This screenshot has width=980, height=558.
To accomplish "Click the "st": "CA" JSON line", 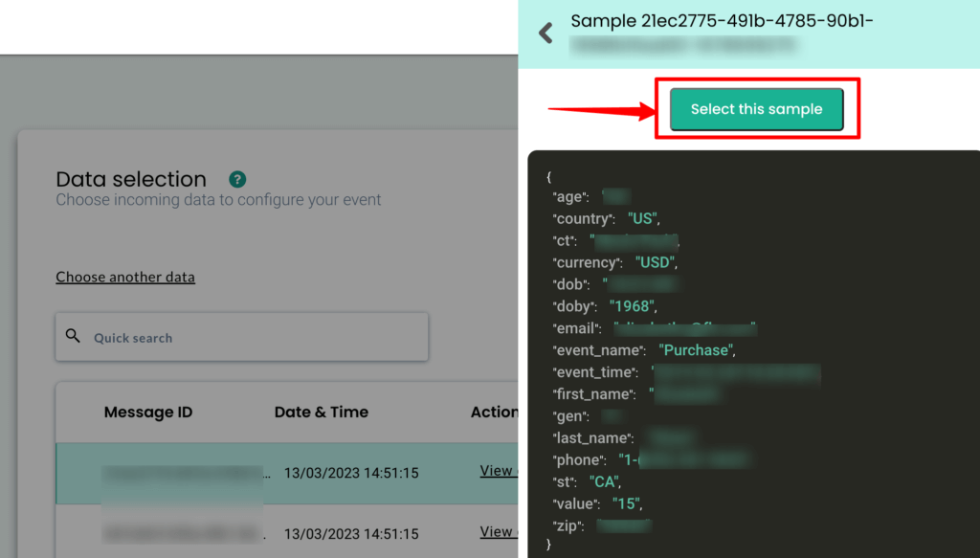I will 587,481.
